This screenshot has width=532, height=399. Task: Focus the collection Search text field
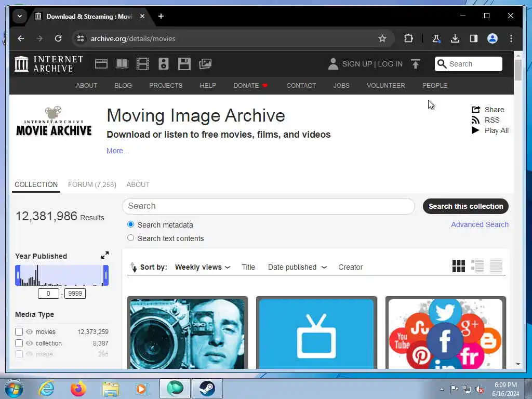coord(268,206)
